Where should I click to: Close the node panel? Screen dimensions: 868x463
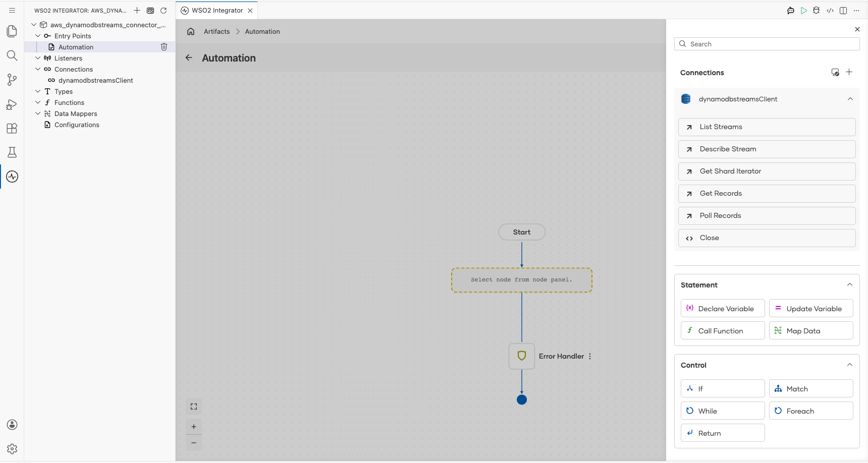(x=857, y=29)
